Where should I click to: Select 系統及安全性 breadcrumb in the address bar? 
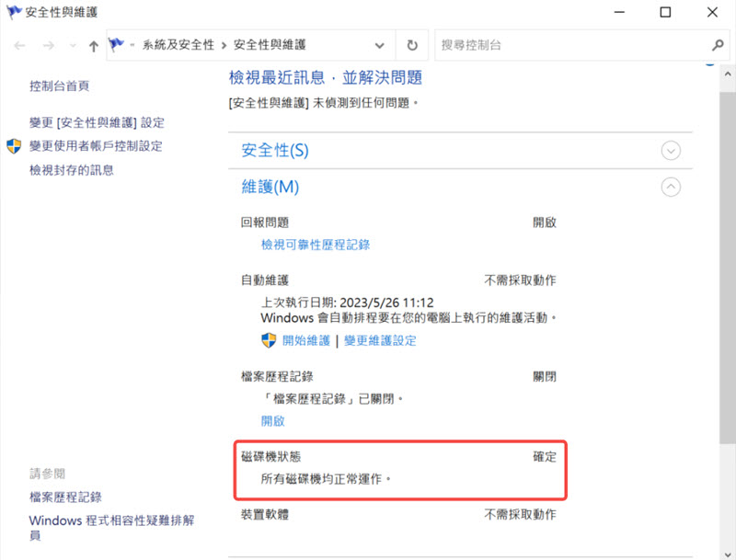(x=178, y=45)
